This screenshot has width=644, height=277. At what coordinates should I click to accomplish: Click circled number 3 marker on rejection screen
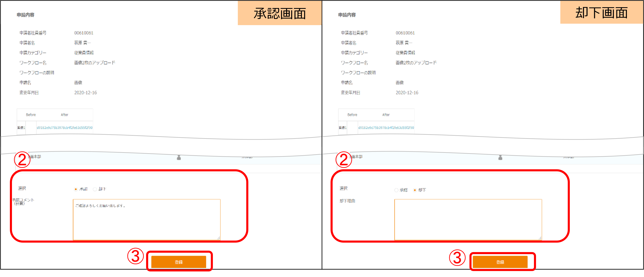coord(457,257)
